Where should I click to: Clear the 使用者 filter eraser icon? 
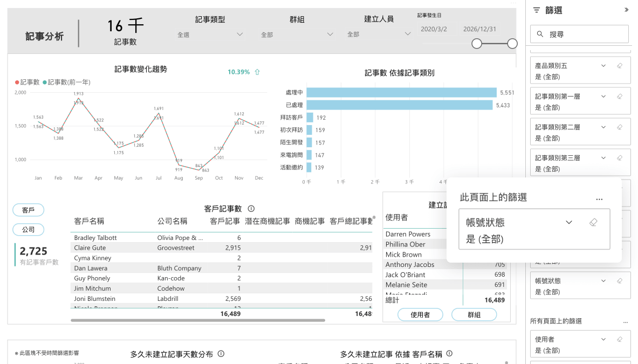point(619,339)
